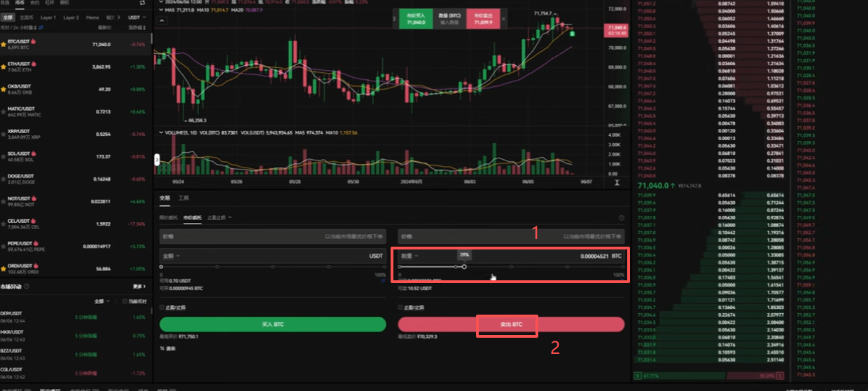
Task: Toggle favorite star for ETH/USDT
Action: [3, 67]
